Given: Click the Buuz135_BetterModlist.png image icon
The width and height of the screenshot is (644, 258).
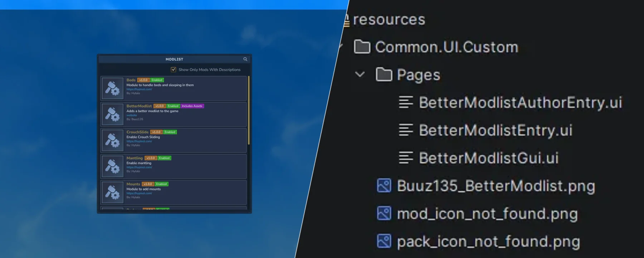Looking at the screenshot, I should tap(384, 186).
